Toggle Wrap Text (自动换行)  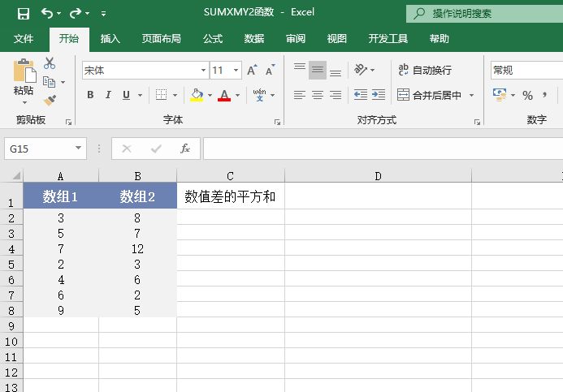(425, 71)
